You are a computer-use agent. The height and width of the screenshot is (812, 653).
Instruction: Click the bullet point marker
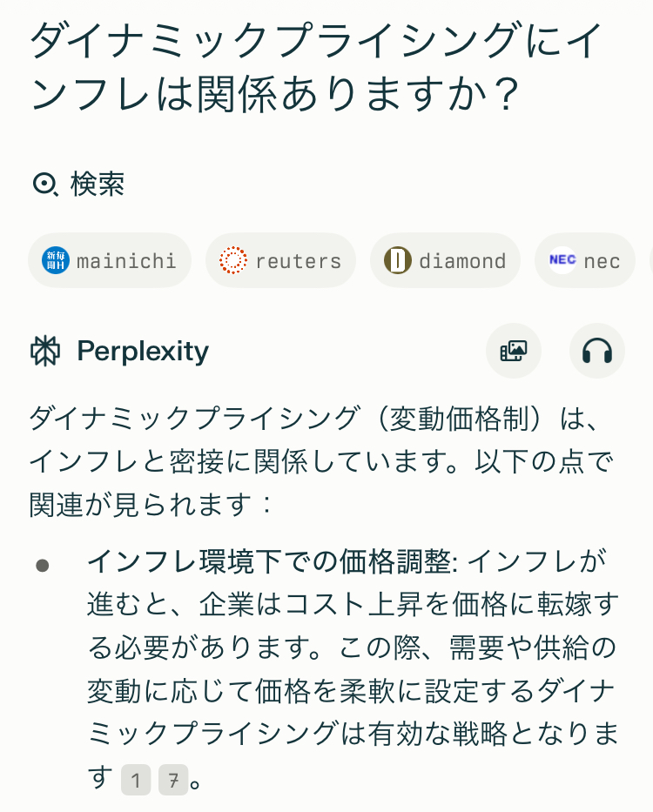[x=42, y=566]
